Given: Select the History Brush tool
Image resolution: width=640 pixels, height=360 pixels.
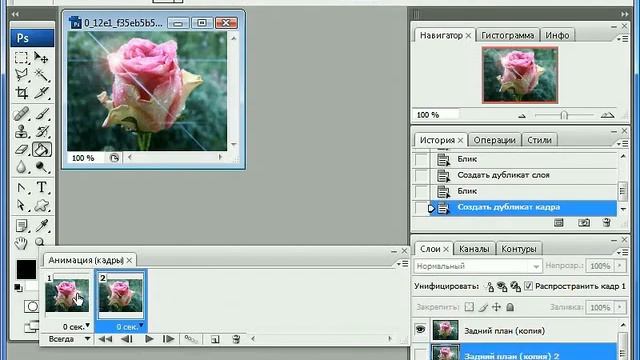Looking at the screenshot, I should (41, 131).
